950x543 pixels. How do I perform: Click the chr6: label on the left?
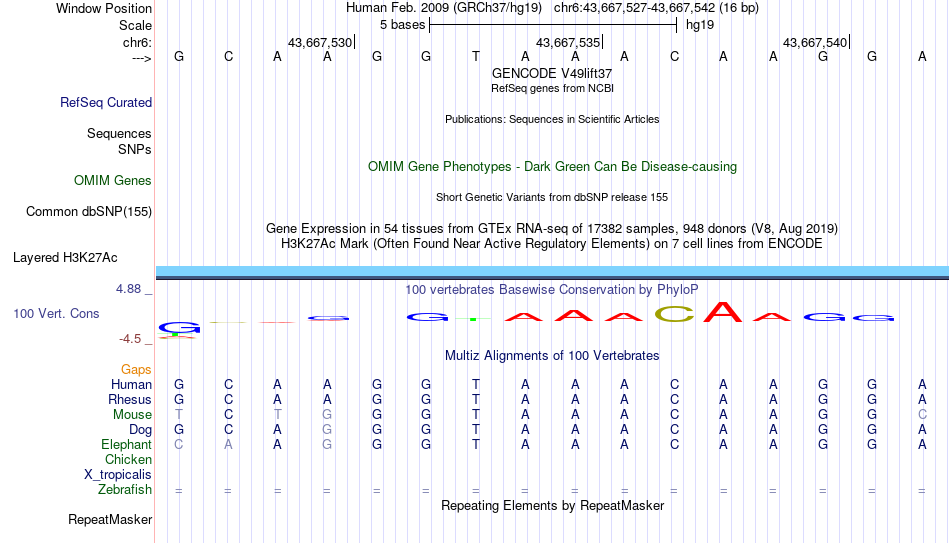[x=137, y=42]
